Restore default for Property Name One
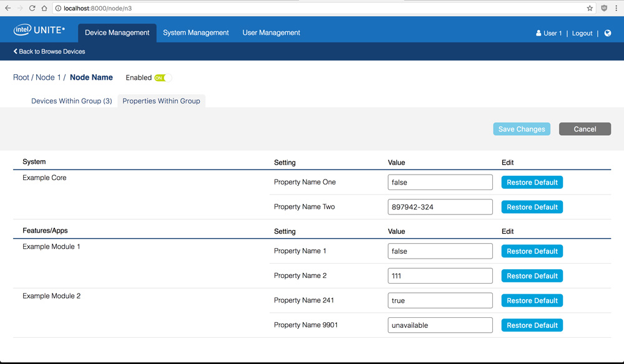The image size is (624, 364). pos(532,183)
